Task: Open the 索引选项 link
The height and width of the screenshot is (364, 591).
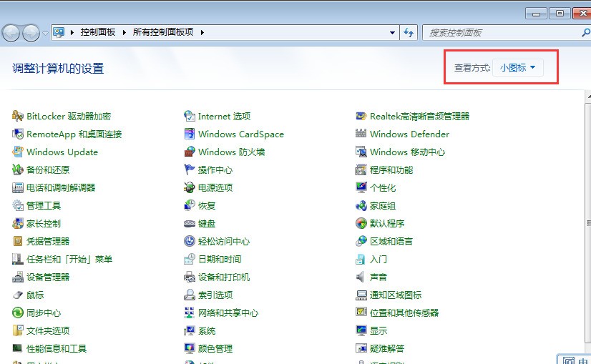Action: point(215,295)
